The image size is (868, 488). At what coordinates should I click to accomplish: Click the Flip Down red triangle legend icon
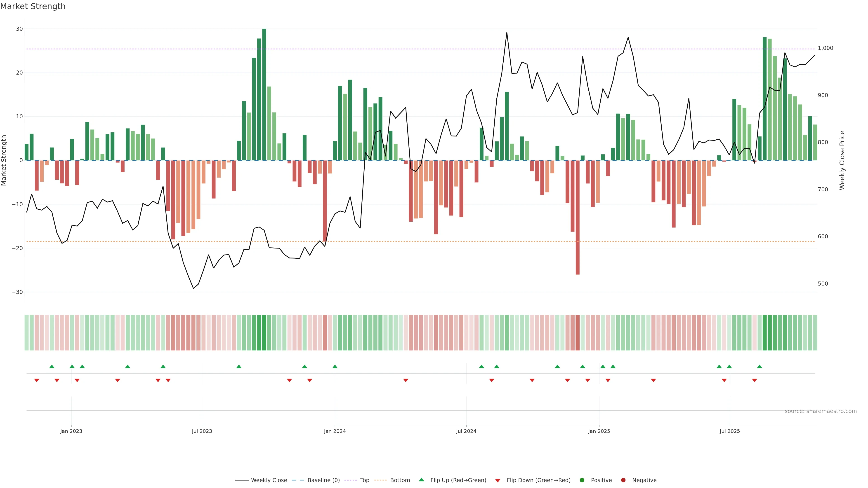point(498,480)
